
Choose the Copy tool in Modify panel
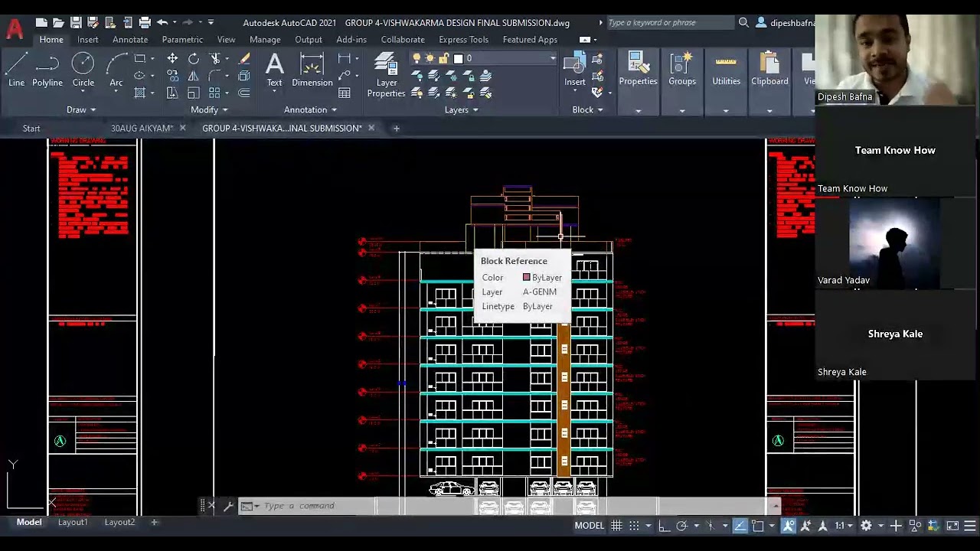coord(172,76)
